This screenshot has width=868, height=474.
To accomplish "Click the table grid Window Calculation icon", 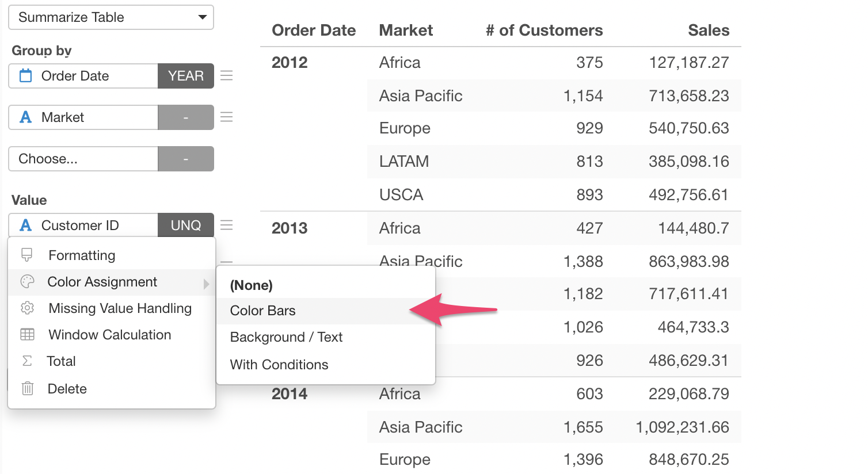I will click(x=27, y=334).
